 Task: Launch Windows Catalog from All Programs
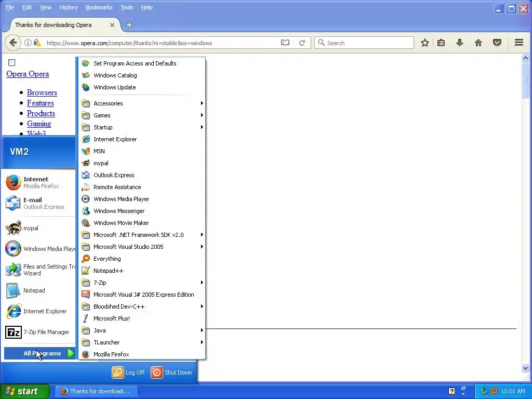coord(142,75)
